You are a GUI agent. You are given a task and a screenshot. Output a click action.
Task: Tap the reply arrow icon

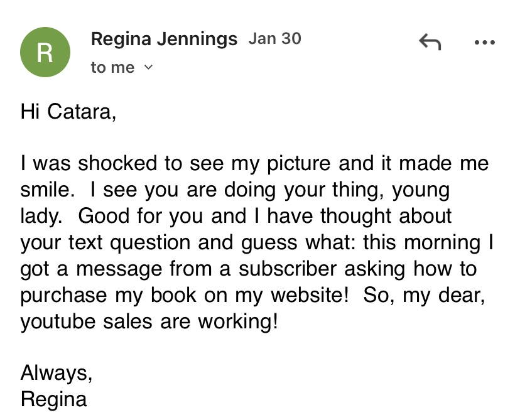coord(430,43)
